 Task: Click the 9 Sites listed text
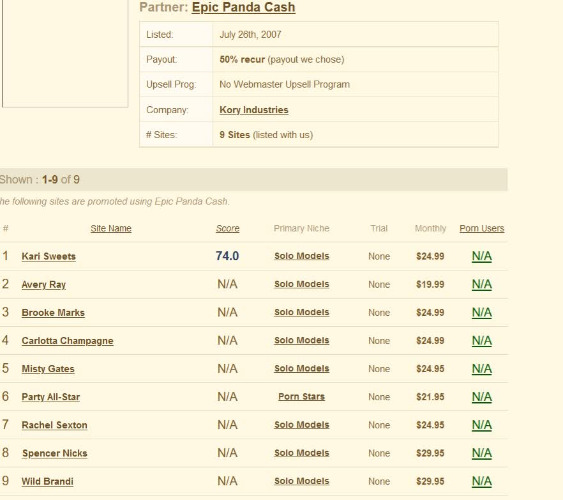click(x=266, y=135)
